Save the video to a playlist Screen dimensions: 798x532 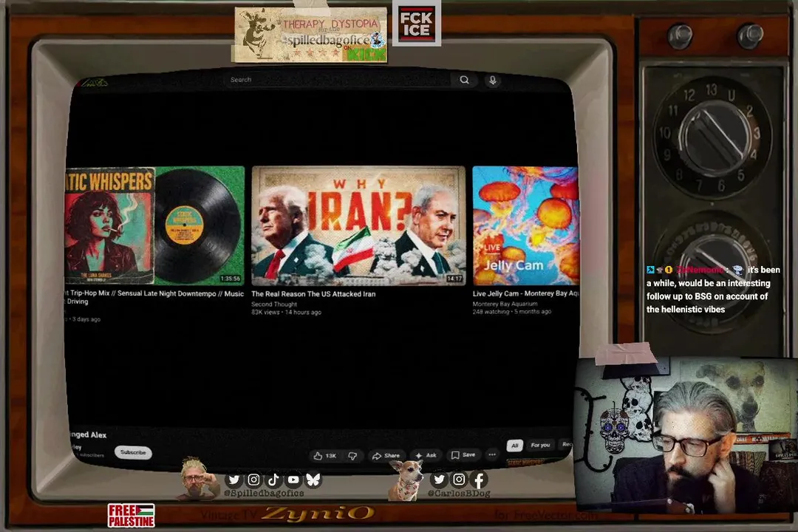point(463,454)
